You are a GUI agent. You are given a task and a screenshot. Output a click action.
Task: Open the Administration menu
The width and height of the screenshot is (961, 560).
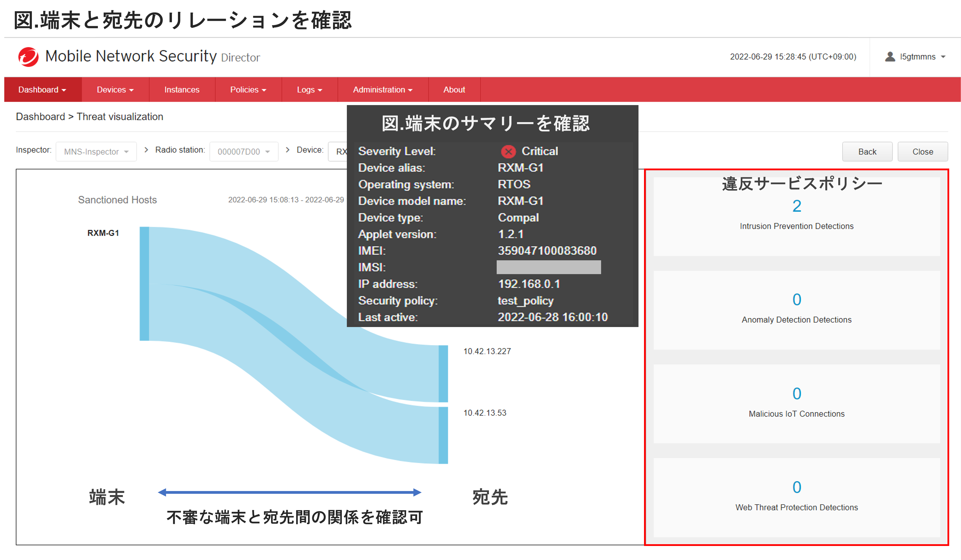pos(382,90)
